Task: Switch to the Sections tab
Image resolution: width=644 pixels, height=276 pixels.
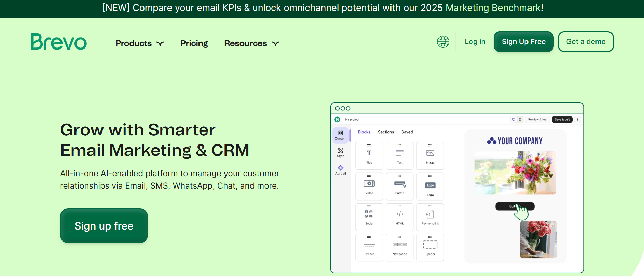Action: pos(386,132)
